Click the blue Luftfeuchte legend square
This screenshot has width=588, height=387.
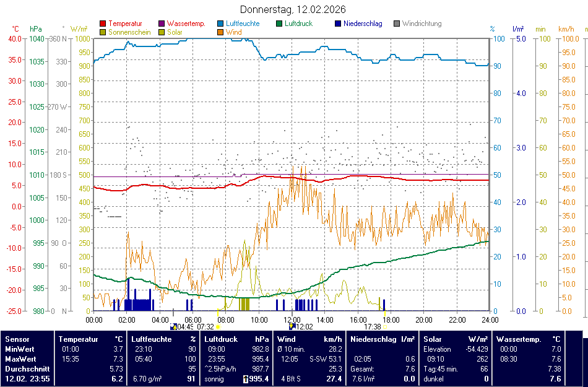click(x=221, y=24)
